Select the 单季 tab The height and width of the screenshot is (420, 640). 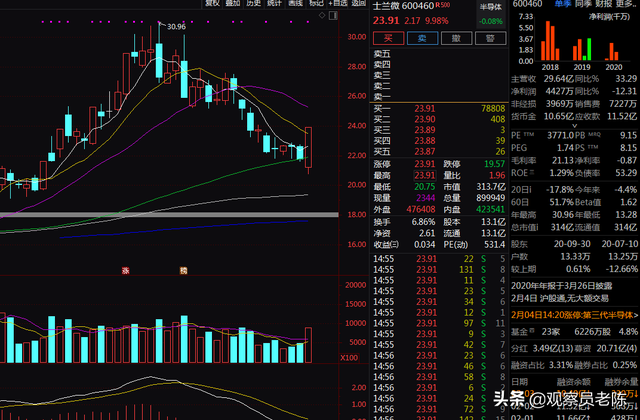[563, 4]
